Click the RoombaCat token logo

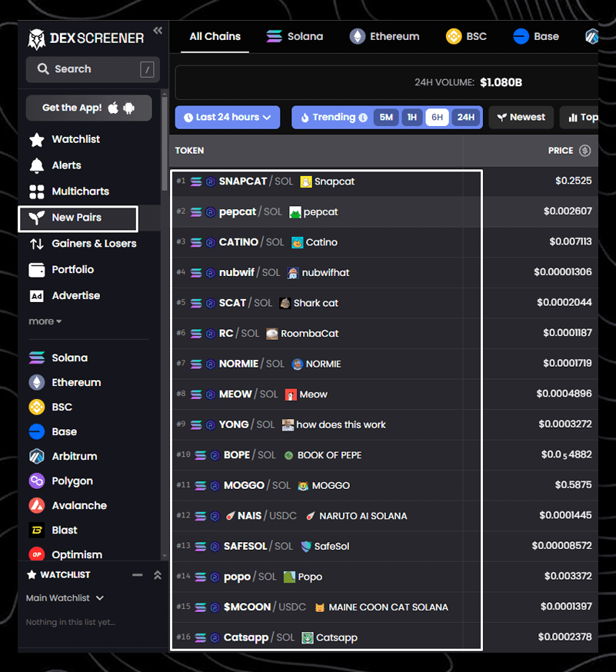[272, 334]
